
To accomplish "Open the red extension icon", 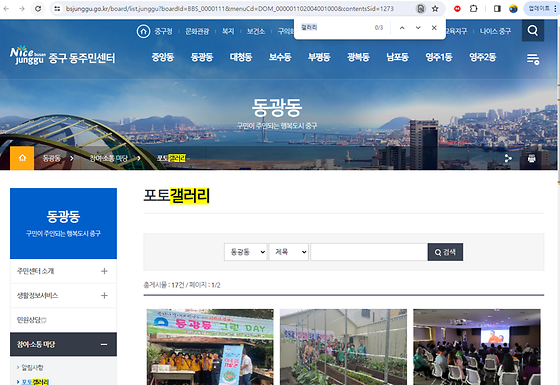I will [457, 9].
